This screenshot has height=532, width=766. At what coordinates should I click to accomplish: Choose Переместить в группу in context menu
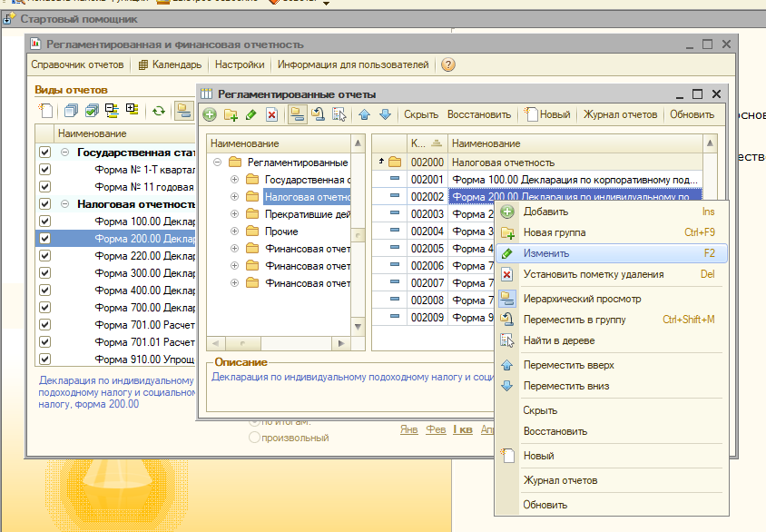click(x=612, y=320)
